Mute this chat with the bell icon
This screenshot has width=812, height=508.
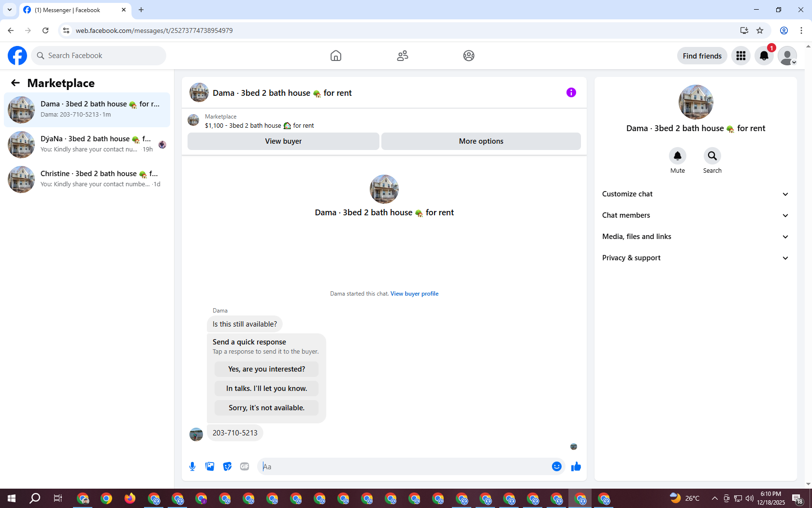click(x=678, y=156)
